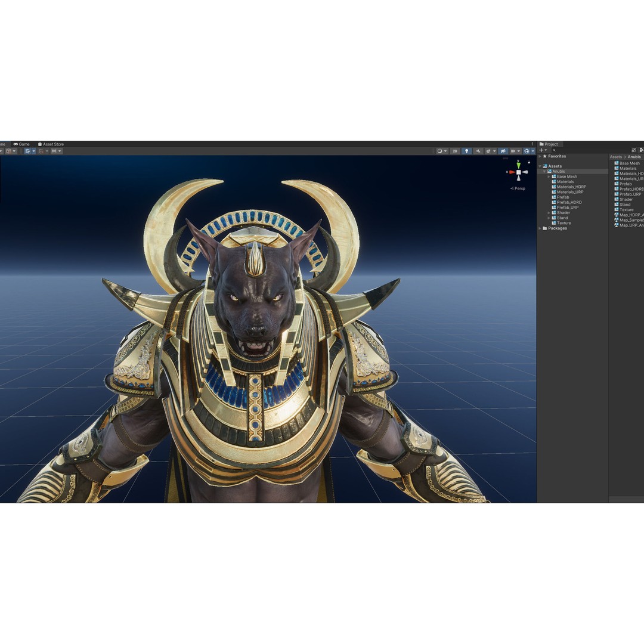644x644 pixels.
Task: Select the Map_Sample scene asset
Action: click(x=629, y=220)
